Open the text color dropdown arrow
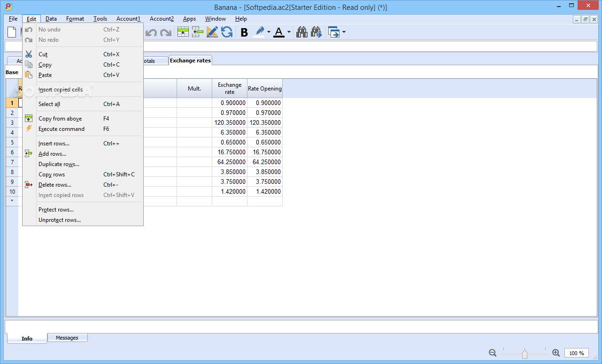Viewport: 602px width, 364px height. pos(289,32)
